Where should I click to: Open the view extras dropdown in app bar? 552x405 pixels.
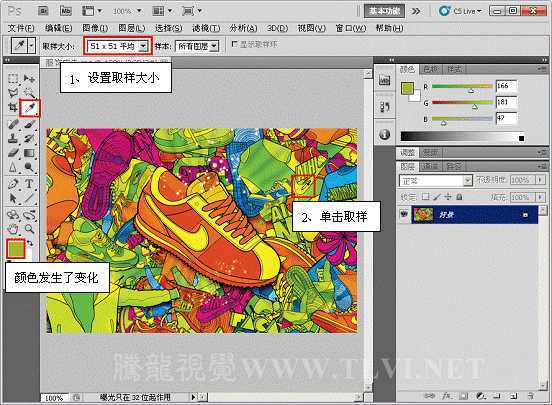click(92, 11)
